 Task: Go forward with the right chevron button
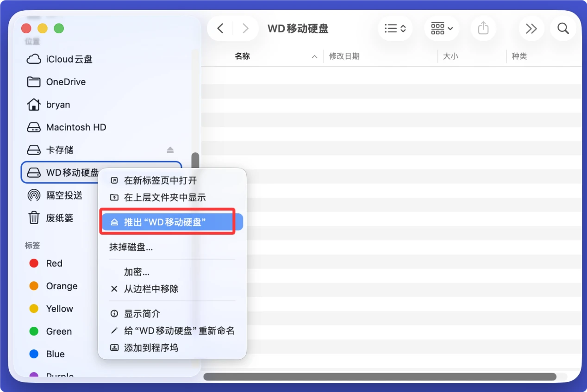(245, 29)
